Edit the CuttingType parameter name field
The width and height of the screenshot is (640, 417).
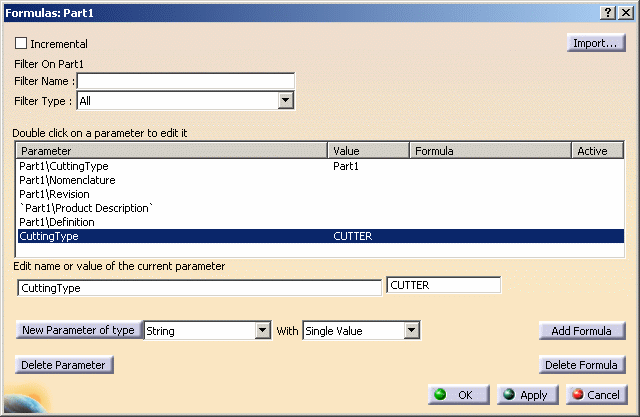coord(199,288)
